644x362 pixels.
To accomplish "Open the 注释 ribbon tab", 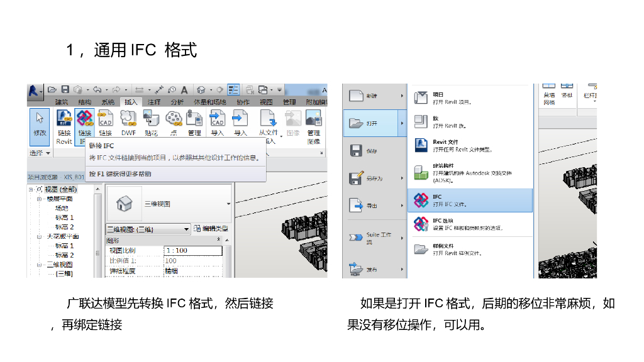I will (x=154, y=102).
